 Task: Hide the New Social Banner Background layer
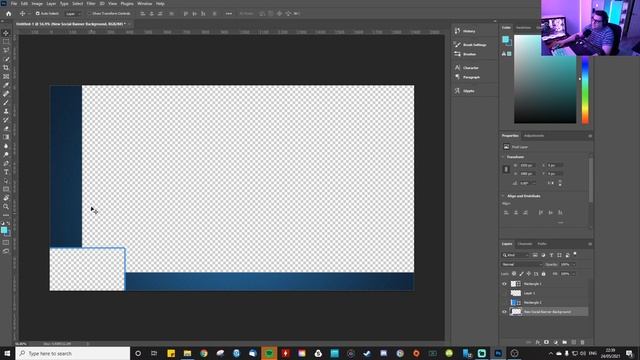(504, 312)
